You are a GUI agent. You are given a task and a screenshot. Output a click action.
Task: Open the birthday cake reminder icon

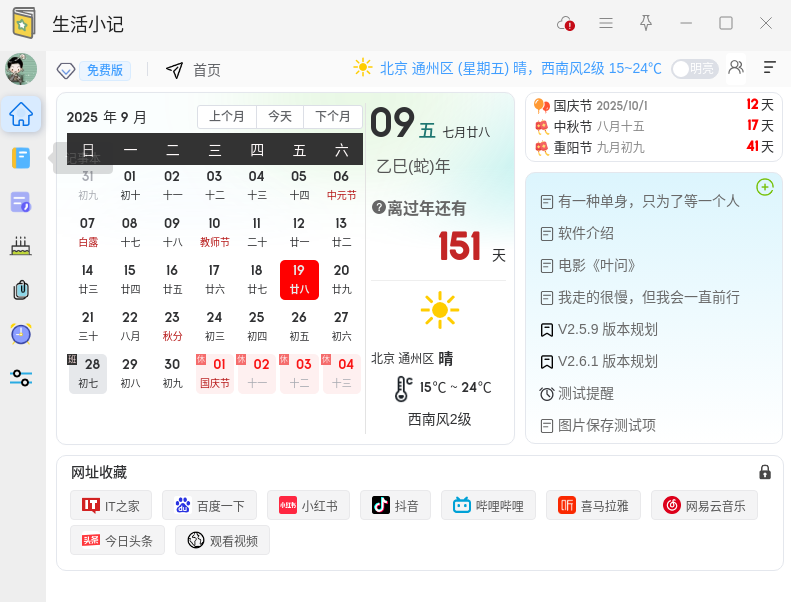tap(21, 246)
